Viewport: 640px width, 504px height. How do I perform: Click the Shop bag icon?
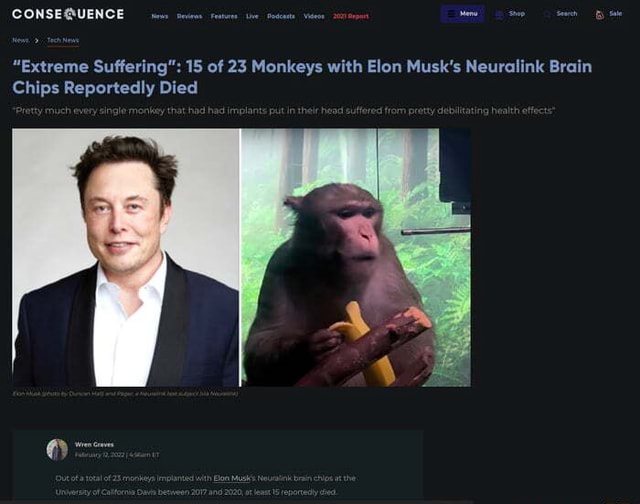pyautogui.click(x=499, y=15)
